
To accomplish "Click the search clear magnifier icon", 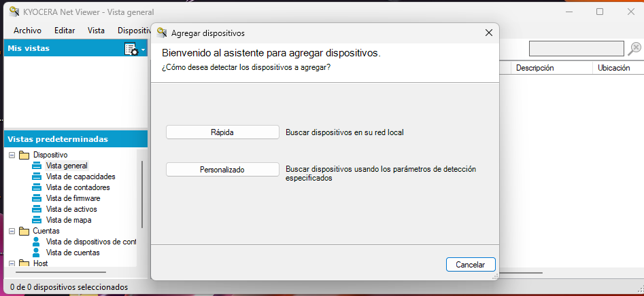I will point(634,49).
